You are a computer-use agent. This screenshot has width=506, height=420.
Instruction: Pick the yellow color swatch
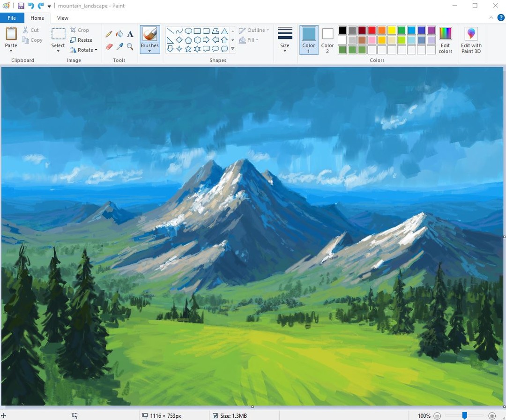(392, 30)
